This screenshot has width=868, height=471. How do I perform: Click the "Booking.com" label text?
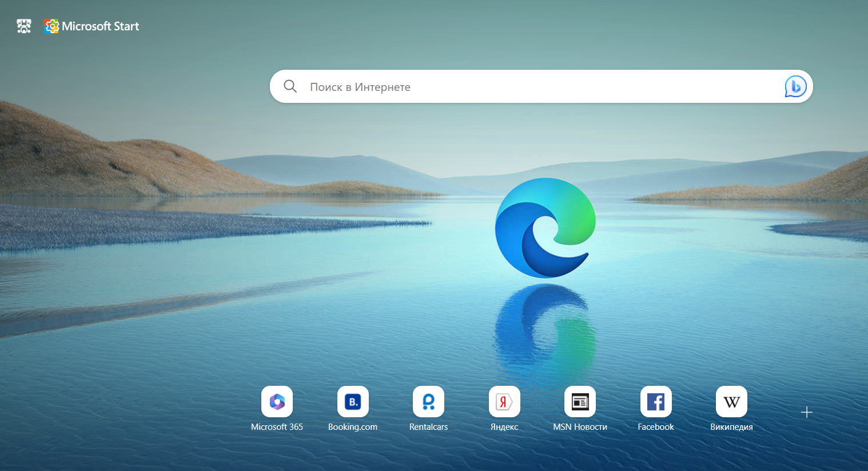353,427
